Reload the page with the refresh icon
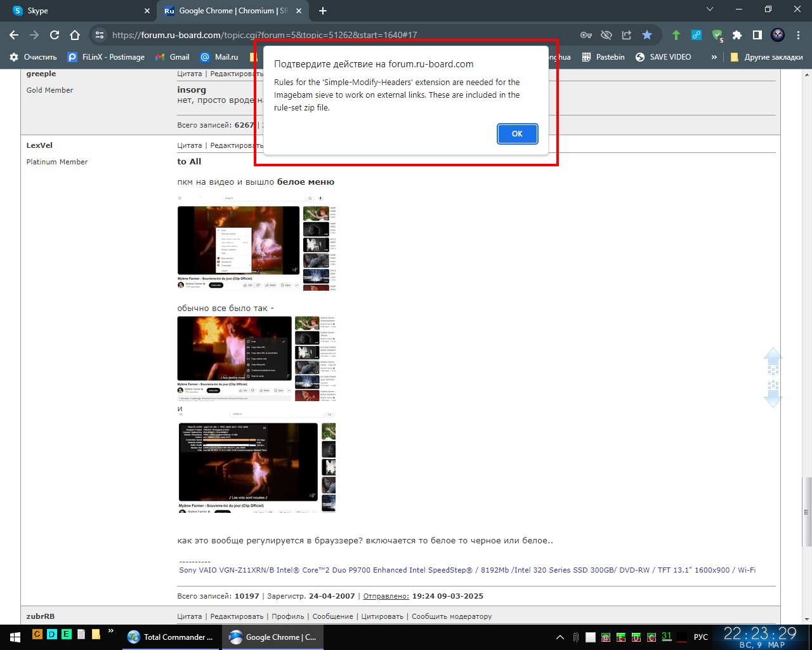 [55, 35]
